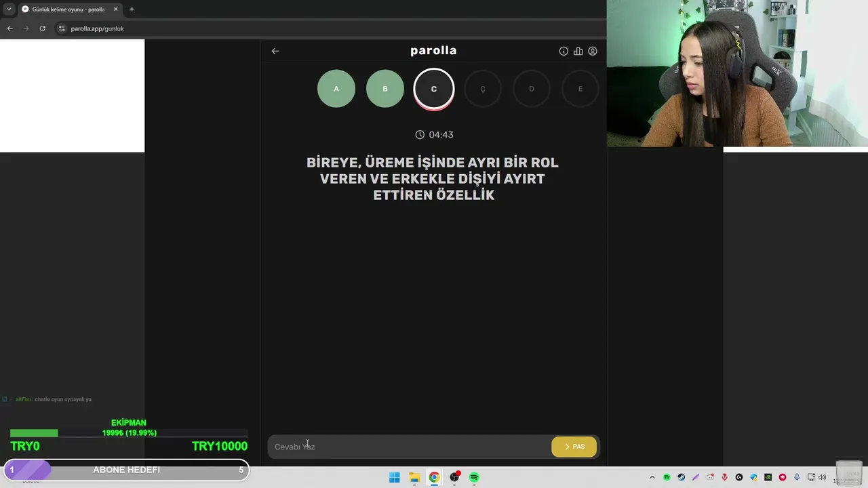Open OBS Studio from taskbar
The width and height of the screenshot is (868, 488).
point(454,478)
